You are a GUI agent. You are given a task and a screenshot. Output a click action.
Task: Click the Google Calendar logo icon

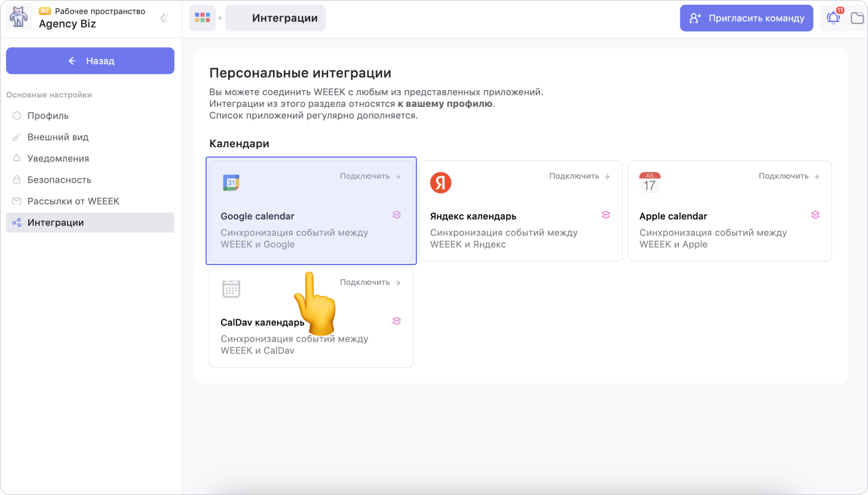point(231,183)
